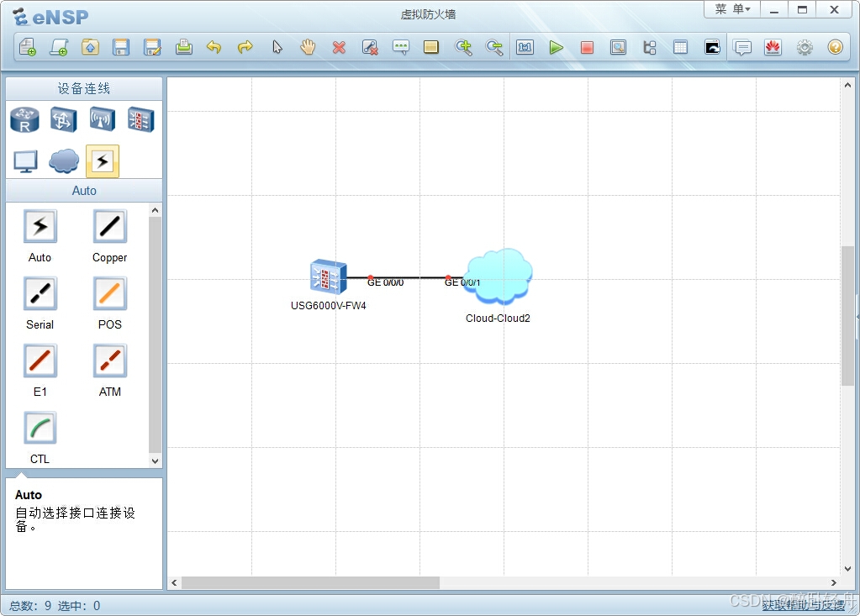Viewport: 860px width, 616px height.
Task: Click the New Sample Topology icon
Action: pos(59,47)
